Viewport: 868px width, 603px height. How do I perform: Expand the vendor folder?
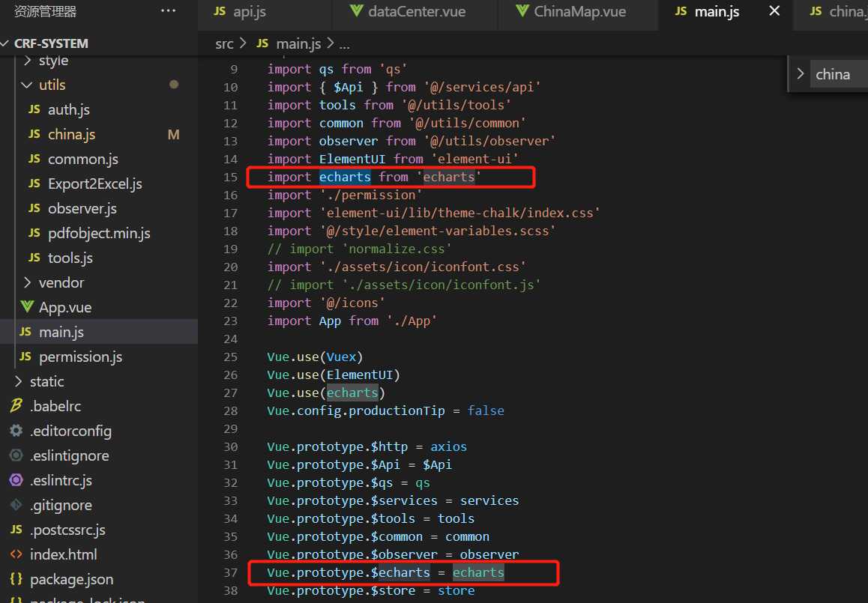tap(61, 282)
